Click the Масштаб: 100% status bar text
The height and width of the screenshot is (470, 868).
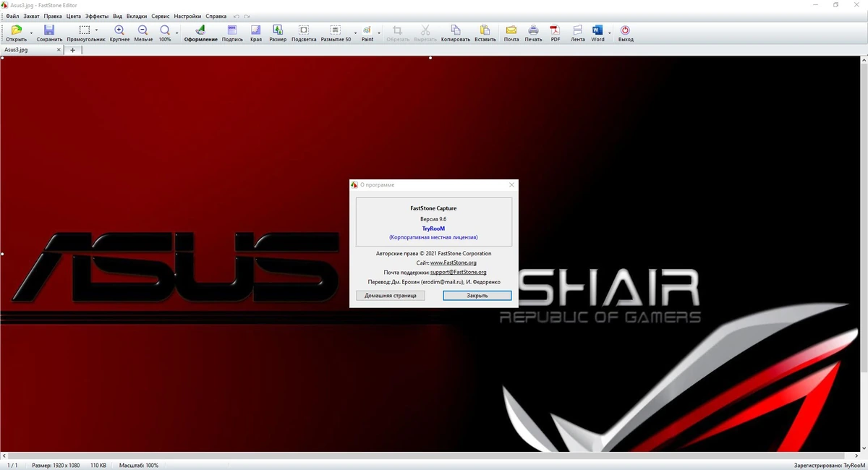[139, 466]
